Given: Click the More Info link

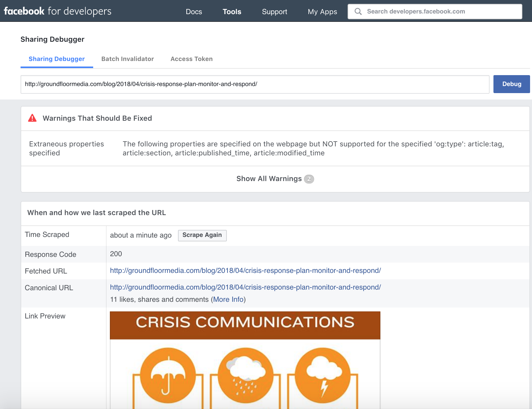Looking at the screenshot, I should (x=228, y=299).
